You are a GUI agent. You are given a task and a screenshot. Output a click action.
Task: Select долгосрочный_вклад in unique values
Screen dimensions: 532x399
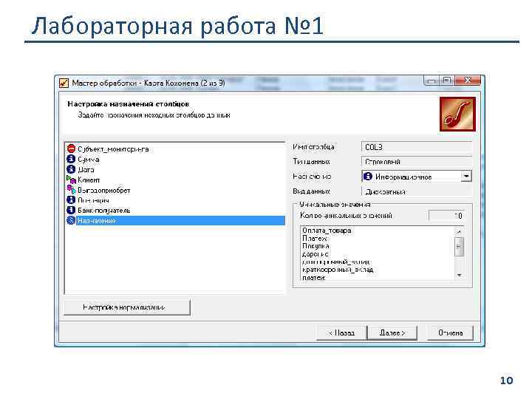[336, 262]
